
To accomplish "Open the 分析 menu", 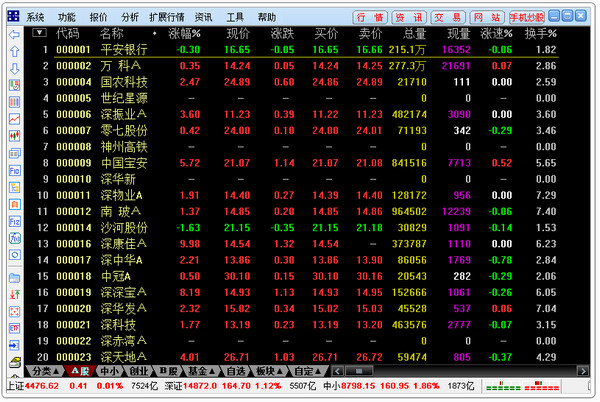I will (130, 17).
